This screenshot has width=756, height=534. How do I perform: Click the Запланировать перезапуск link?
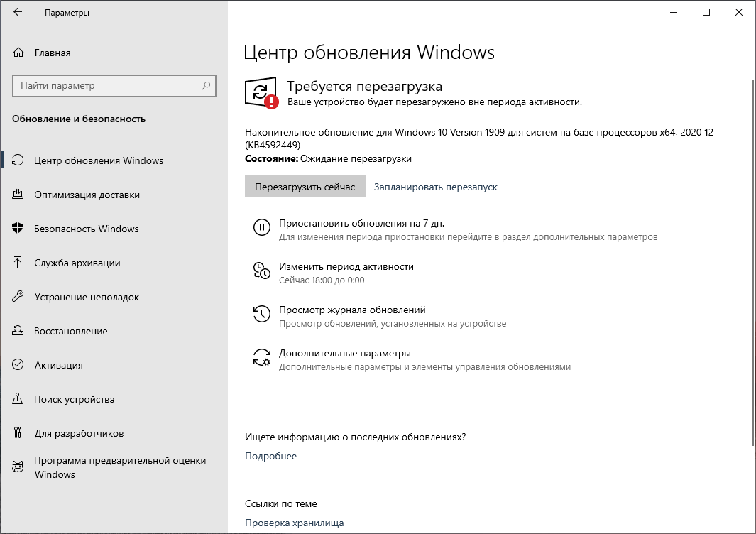436,186
